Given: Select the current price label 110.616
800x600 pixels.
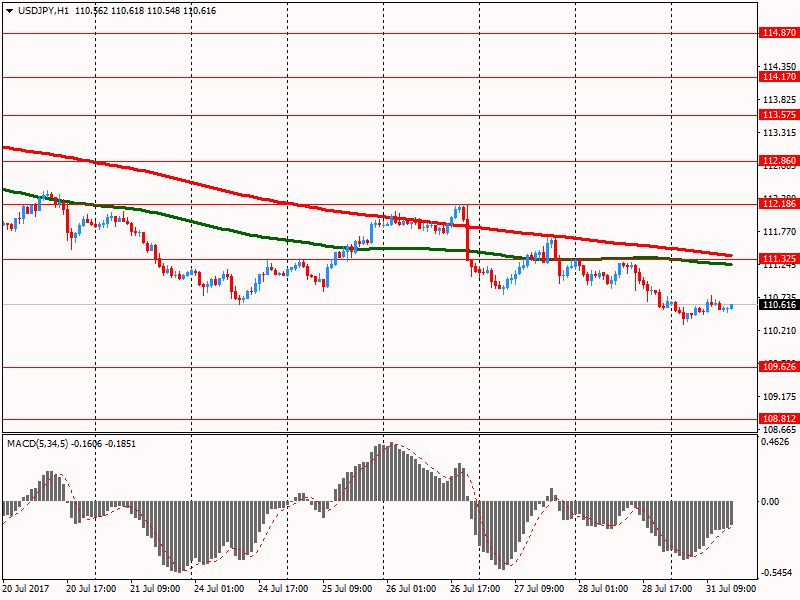Looking at the screenshot, I should pyautogui.click(x=779, y=305).
